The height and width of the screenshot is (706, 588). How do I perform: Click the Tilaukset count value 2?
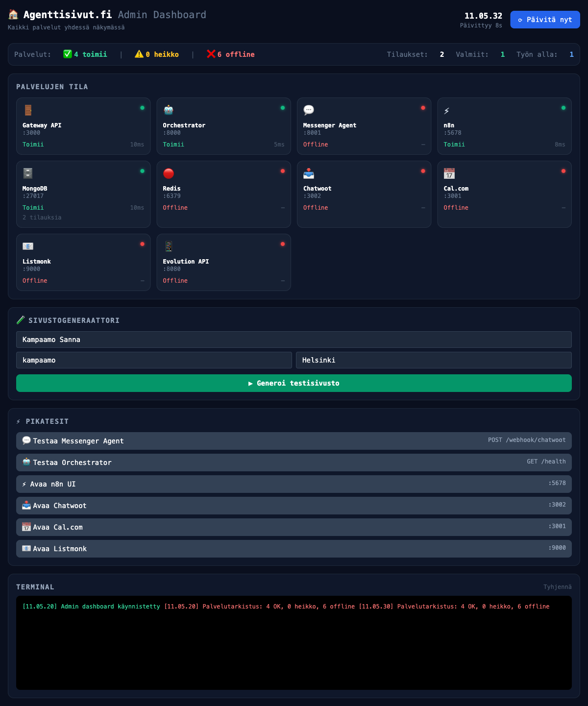tap(442, 54)
